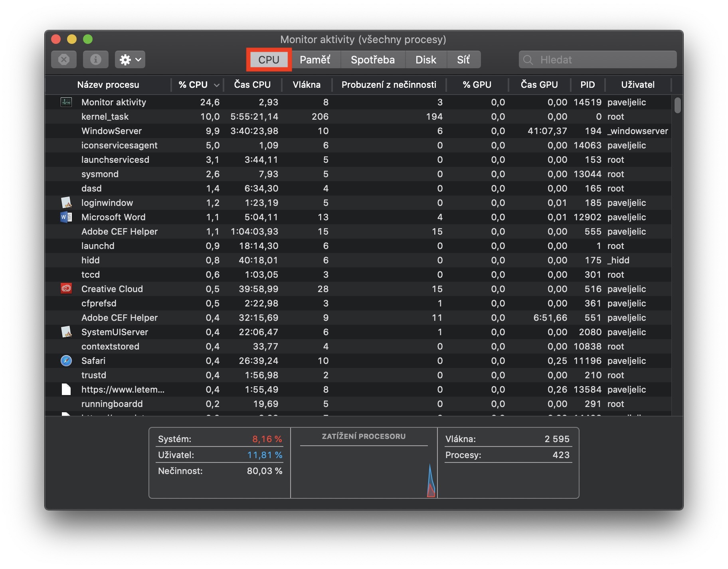728x569 pixels.
Task: Toggle sort order on % CPU column
Action: tap(198, 85)
